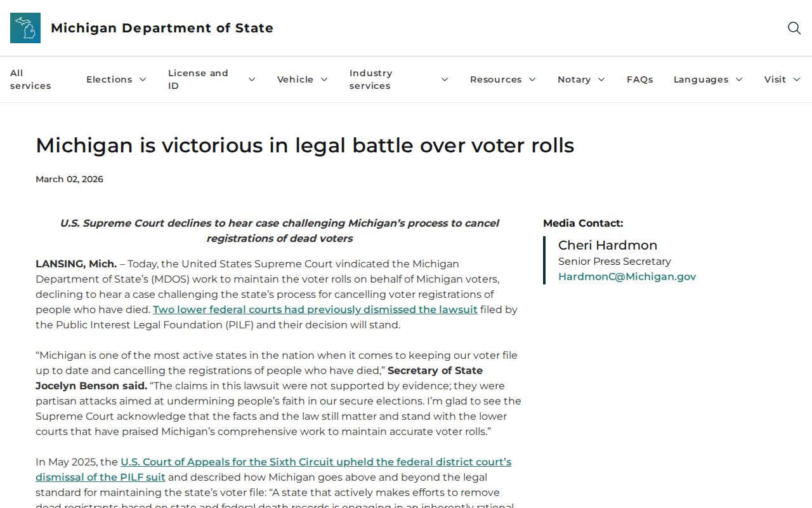Image resolution: width=812 pixels, height=508 pixels.
Task: Open the All services menu item
Action: click(x=30, y=79)
